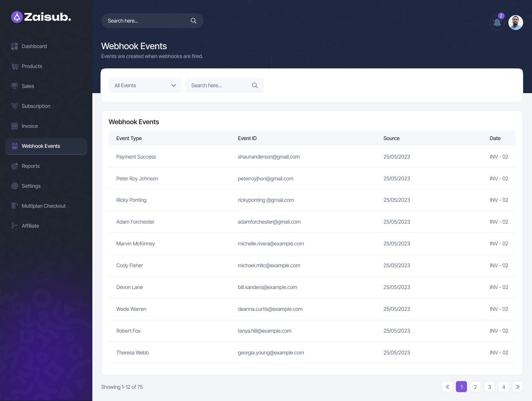Image resolution: width=532 pixels, height=401 pixels.
Task: Go to pagination page 3
Action: click(490, 387)
